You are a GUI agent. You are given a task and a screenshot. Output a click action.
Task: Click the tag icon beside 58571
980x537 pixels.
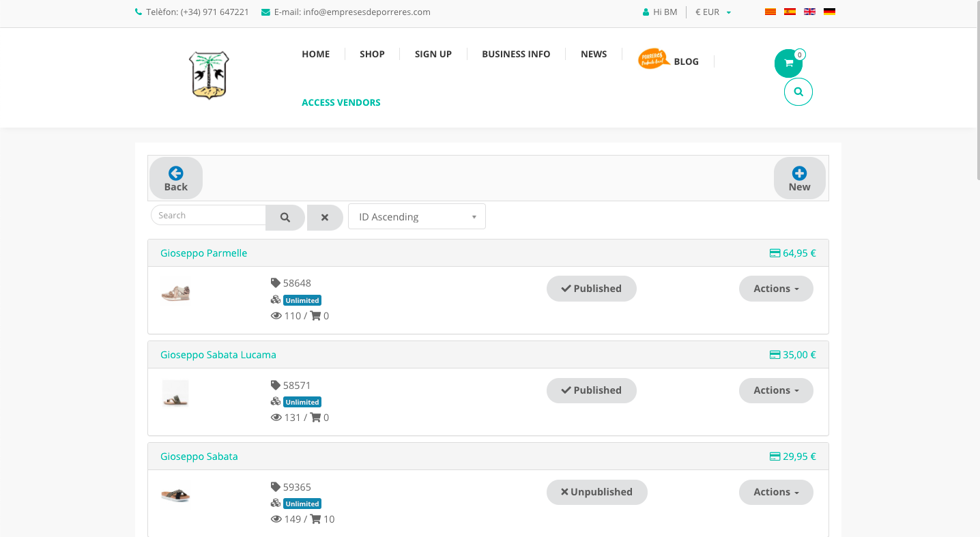(x=276, y=386)
